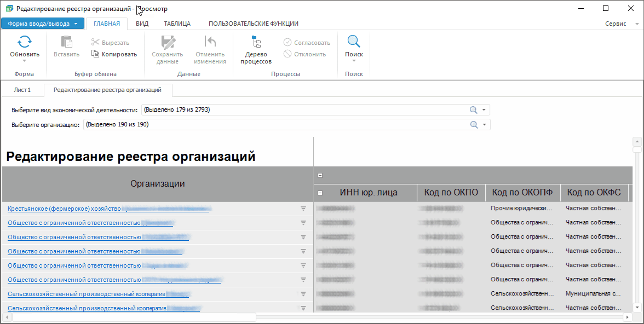The width and height of the screenshot is (644, 324).
Task: Click search icon in вид экономической деятельности field
Action: coord(474,110)
